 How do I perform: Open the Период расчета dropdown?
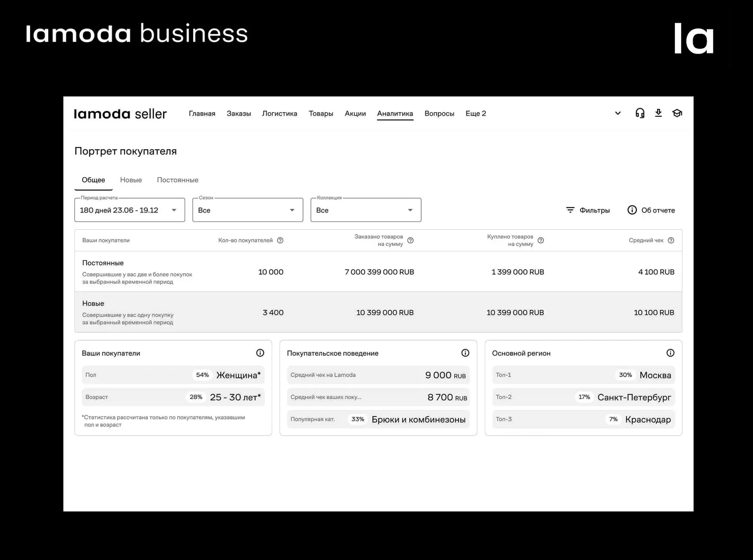[x=129, y=210]
